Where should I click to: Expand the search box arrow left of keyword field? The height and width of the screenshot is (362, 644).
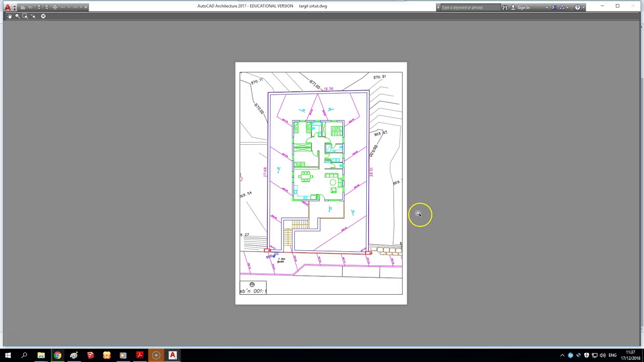tap(438, 8)
